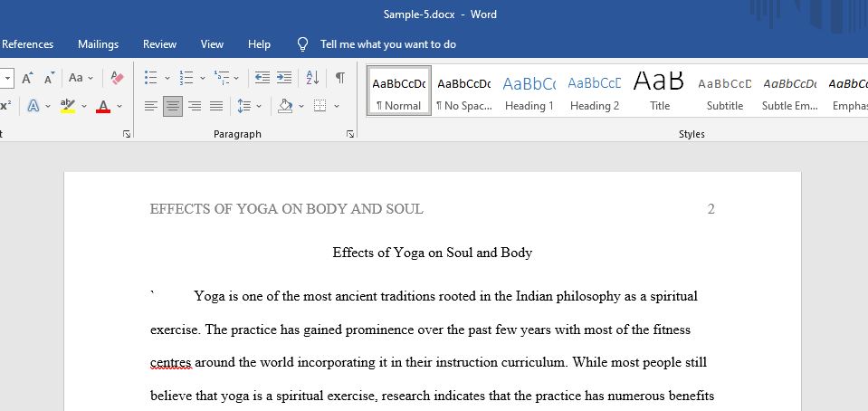The width and height of the screenshot is (868, 411).
Task: Expand multilevel list dropdown arrow
Action: tap(236, 78)
